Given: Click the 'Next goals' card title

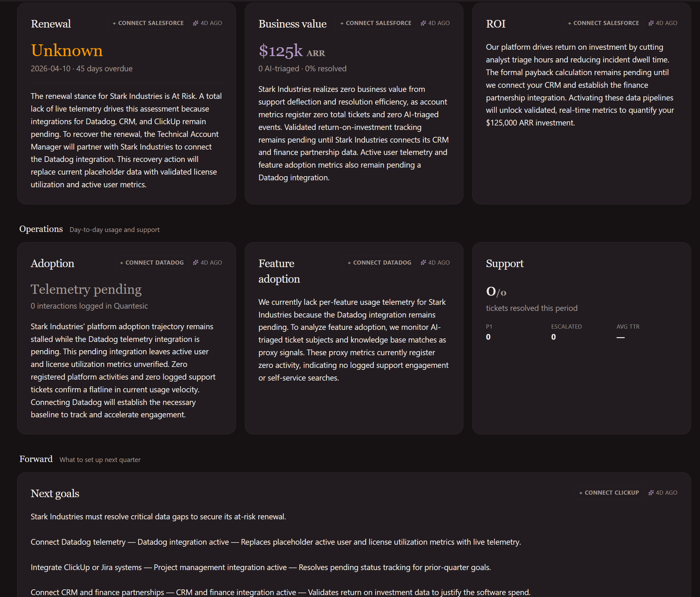Looking at the screenshot, I should click(x=55, y=494).
